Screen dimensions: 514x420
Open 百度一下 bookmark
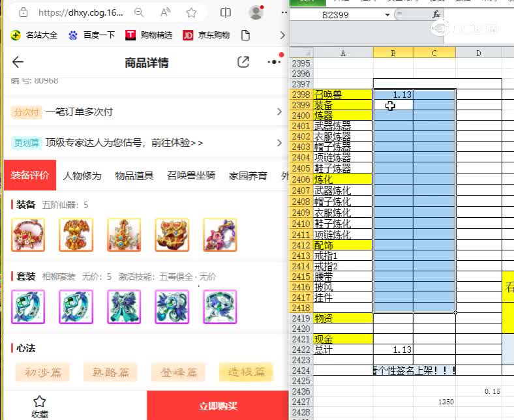tap(92, 35)
